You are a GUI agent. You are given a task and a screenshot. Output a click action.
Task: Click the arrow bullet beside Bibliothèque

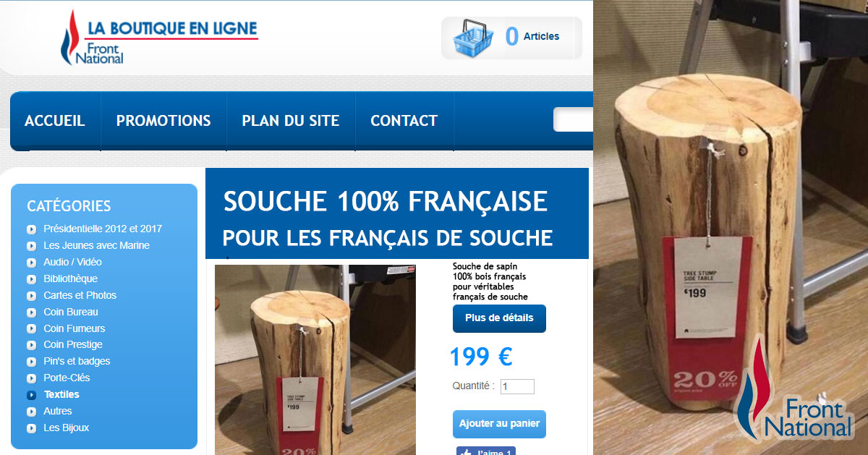pyautogui.click(x=31, y=279)
